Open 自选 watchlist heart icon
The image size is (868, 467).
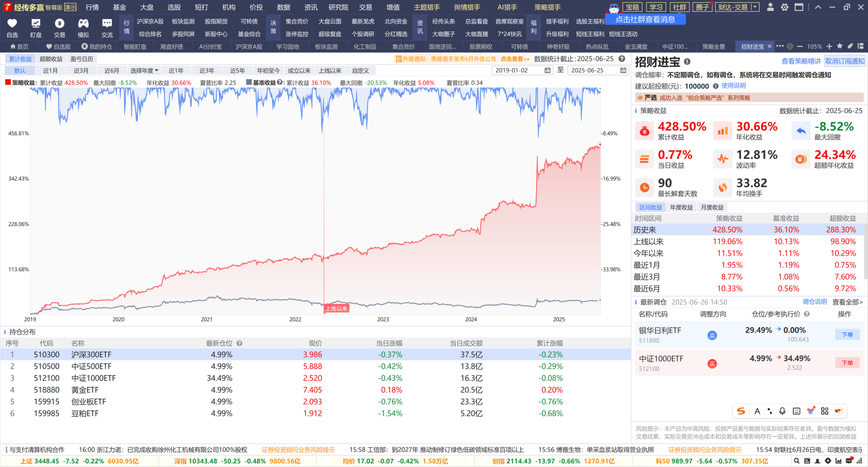pyautogui.click(x=12, y=24)
